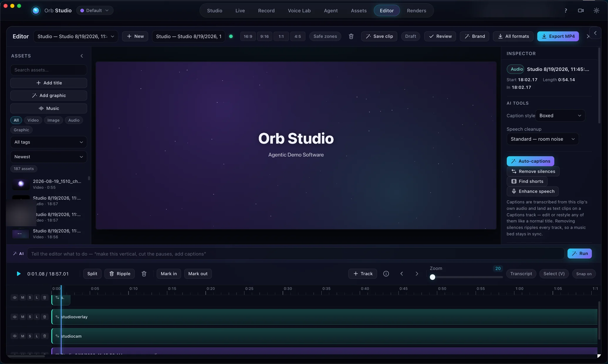Close the editor toolbar X icon

pos(588,36)
